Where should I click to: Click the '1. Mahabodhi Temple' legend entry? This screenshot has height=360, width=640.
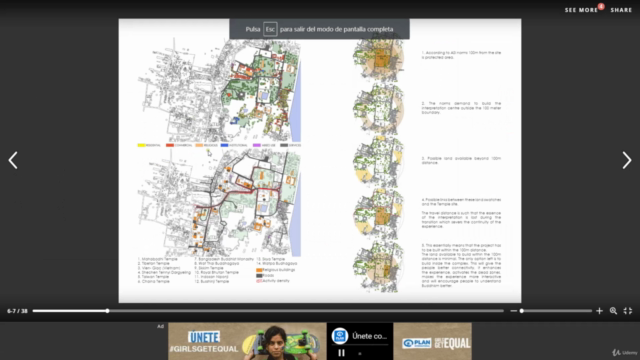click(158, 259)
